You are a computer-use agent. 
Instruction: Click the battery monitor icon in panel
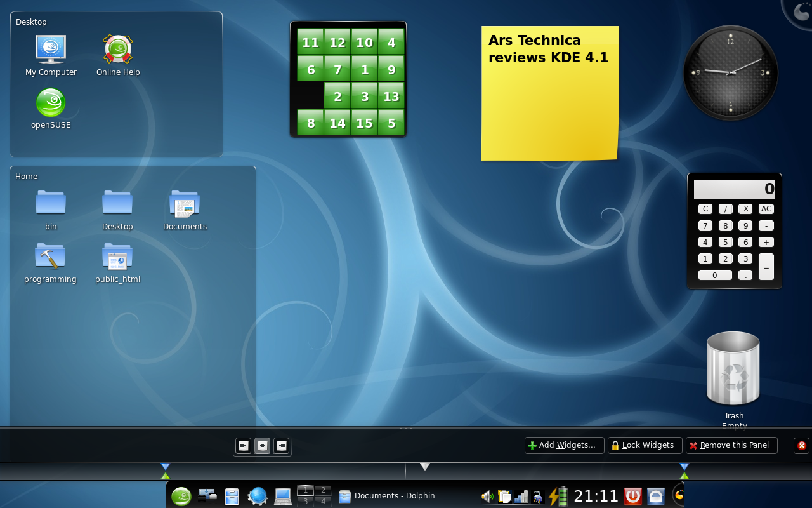tap(558, 496)
